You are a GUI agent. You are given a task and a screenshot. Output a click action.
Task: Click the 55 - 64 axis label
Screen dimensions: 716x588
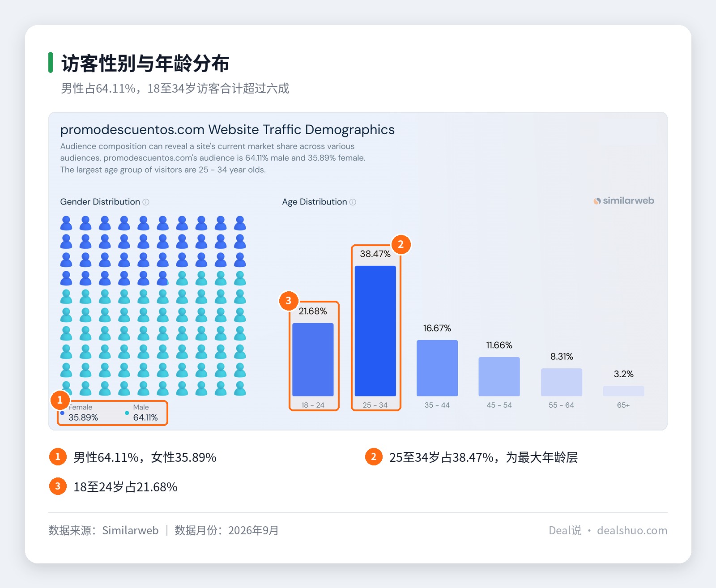pyautogui.click(x=562, y=405)
